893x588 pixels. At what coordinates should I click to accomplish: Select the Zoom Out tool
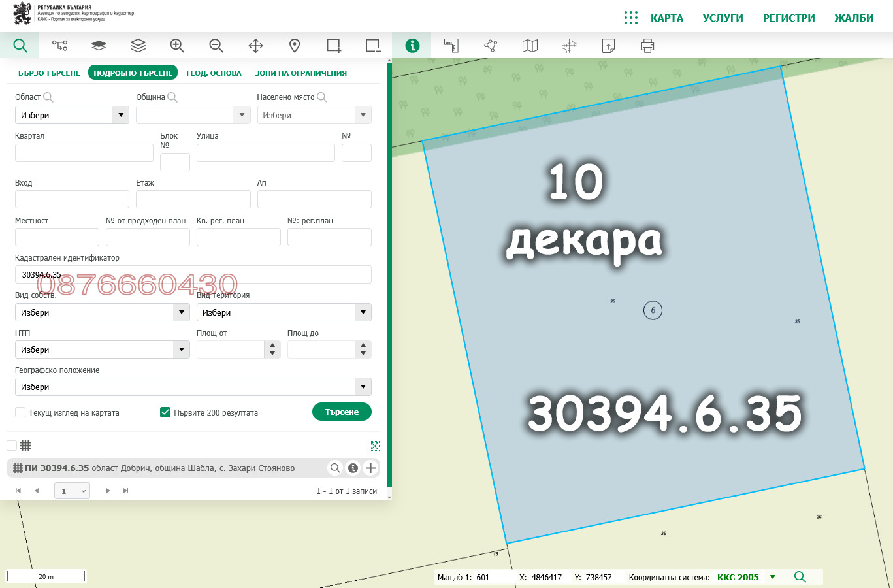[x=216, y=46]
